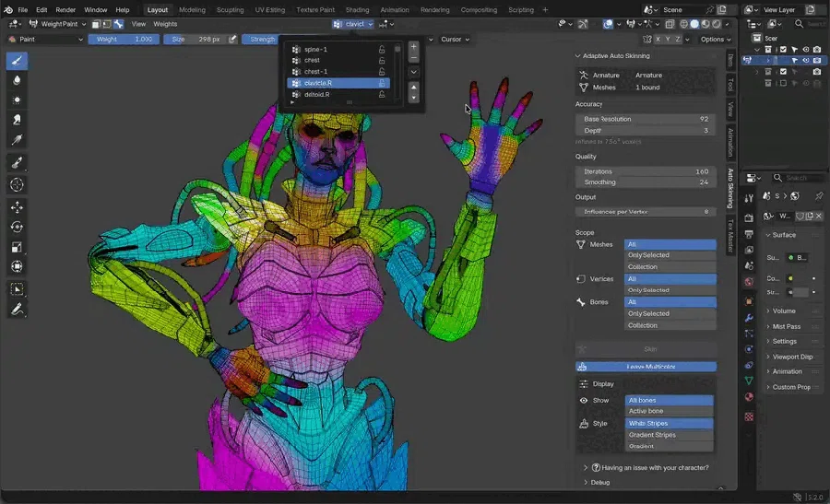Set Show display to Active bone
The height and width of the screenshot is (504, 830).
tap(670, 411)
